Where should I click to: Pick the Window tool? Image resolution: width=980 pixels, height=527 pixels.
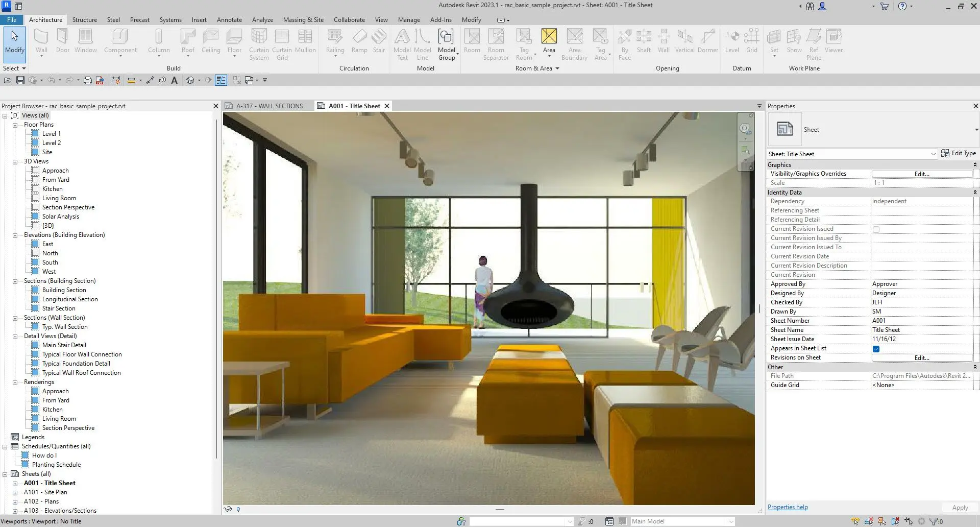85,41
